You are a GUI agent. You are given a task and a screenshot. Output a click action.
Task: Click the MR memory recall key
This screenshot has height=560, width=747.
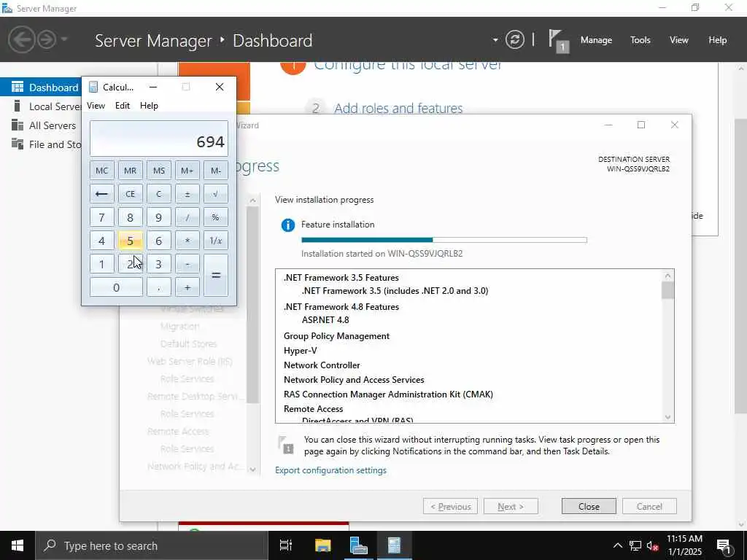pyautogui.click(x=130, y=171)
